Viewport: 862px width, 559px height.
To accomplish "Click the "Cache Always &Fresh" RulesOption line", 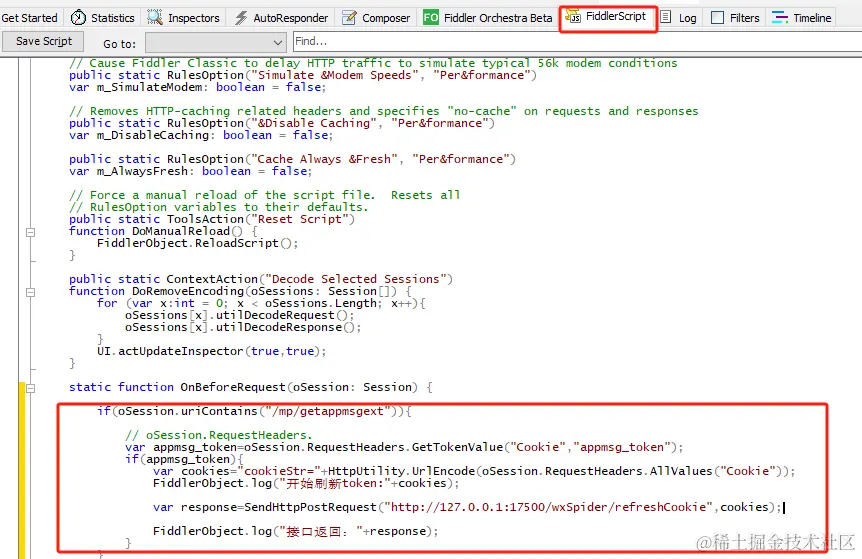I will 292,159.
